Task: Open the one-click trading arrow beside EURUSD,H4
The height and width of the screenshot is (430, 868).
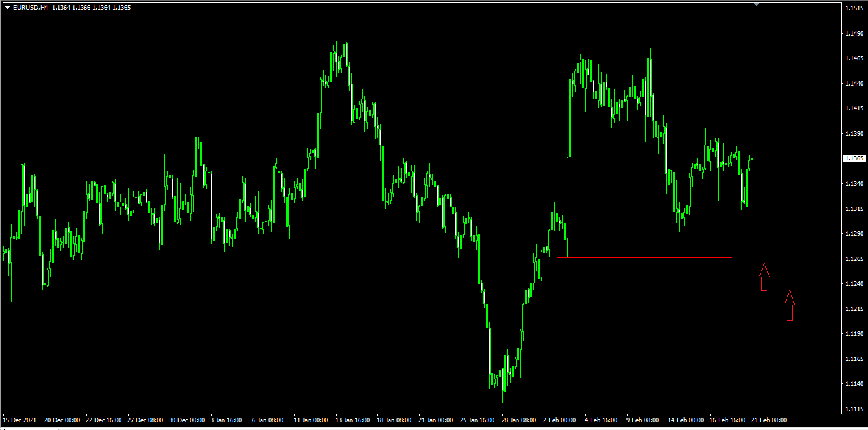Action: [7, 8]
